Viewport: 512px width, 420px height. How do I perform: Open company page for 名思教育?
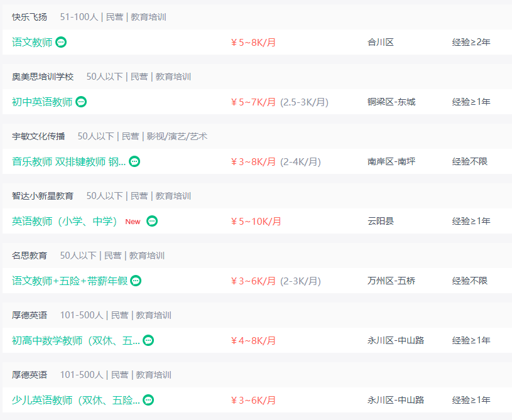pyautogui.click(x=30, y=256)
